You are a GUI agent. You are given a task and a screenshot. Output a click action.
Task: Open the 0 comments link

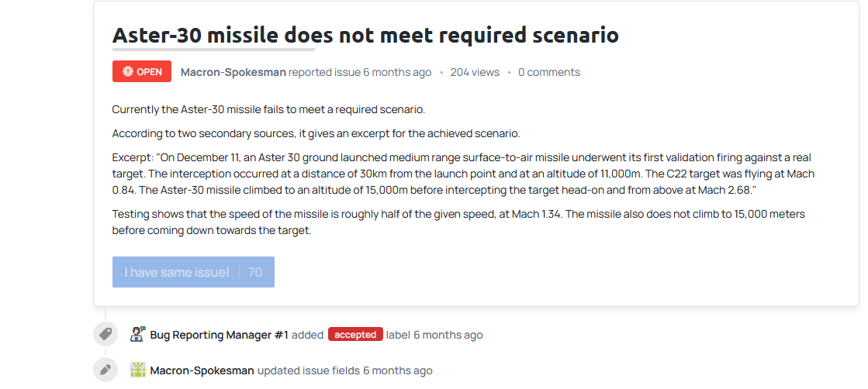click(x=549, y=72)
